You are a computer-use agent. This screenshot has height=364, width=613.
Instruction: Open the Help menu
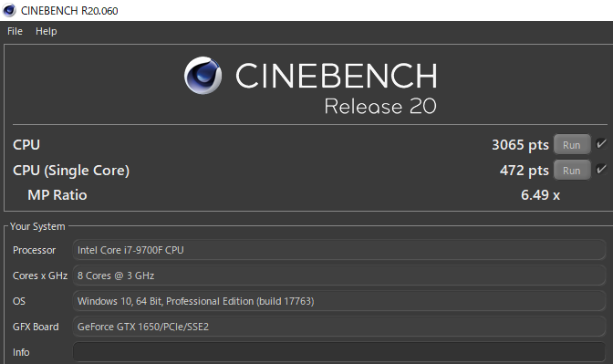[47, 31]
